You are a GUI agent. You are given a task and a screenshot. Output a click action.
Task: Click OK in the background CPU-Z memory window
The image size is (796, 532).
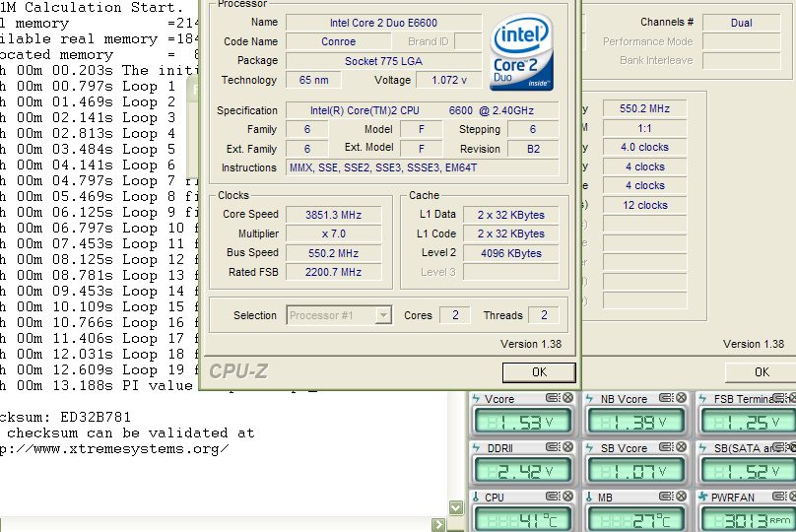(x=761, y=372)
